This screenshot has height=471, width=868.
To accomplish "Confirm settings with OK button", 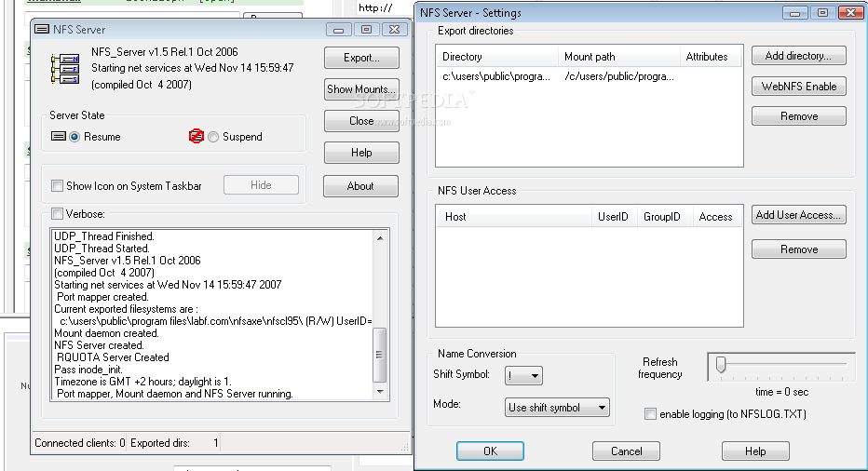I will (490, 451).
